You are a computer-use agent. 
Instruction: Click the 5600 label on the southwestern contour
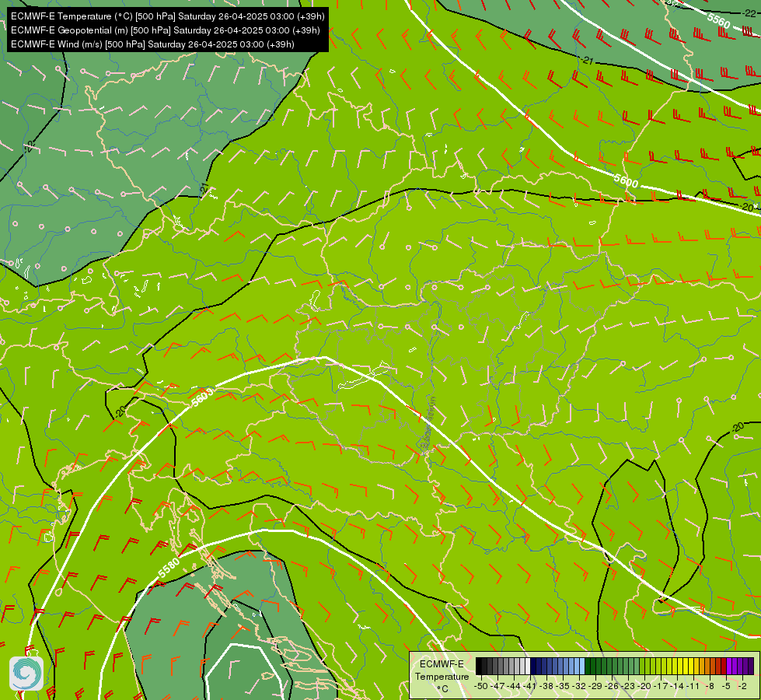click(202, 397)
